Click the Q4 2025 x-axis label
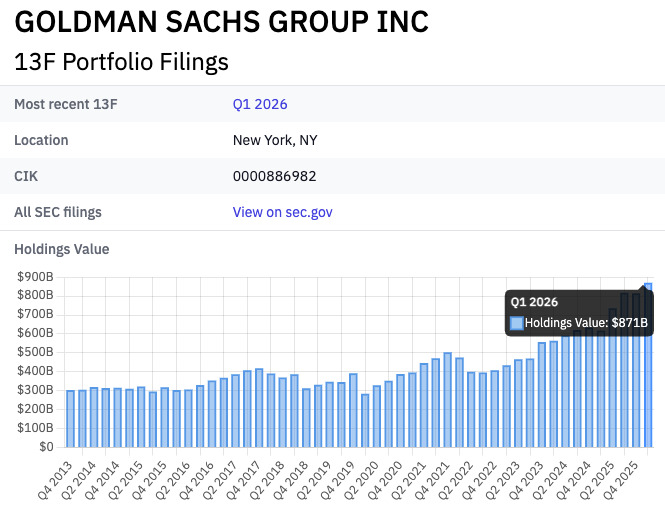This screenshot has height=515, width=665. (620, 480)
